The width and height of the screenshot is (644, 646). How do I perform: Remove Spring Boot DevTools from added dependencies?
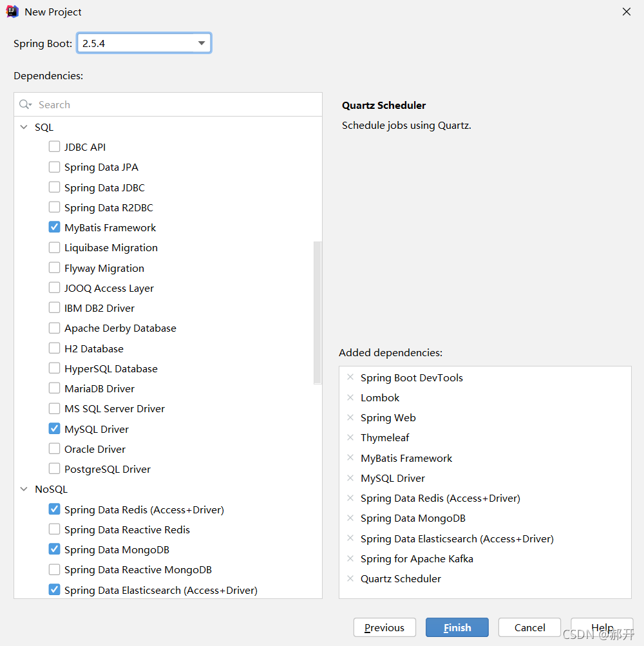pos(350,377)
